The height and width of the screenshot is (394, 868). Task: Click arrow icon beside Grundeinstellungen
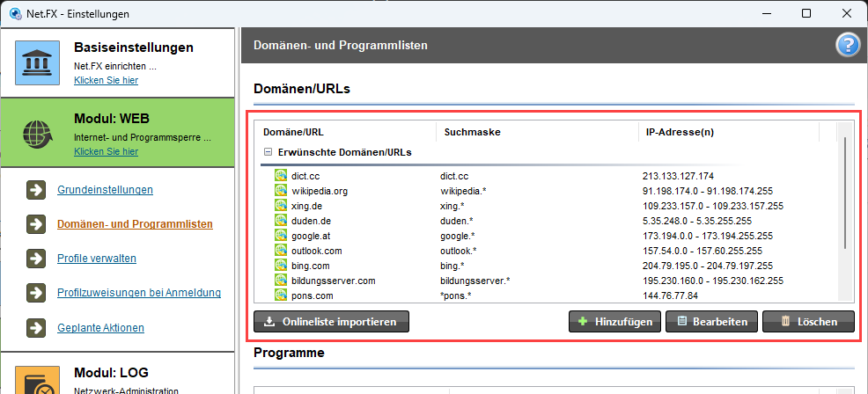pos(36,190)
